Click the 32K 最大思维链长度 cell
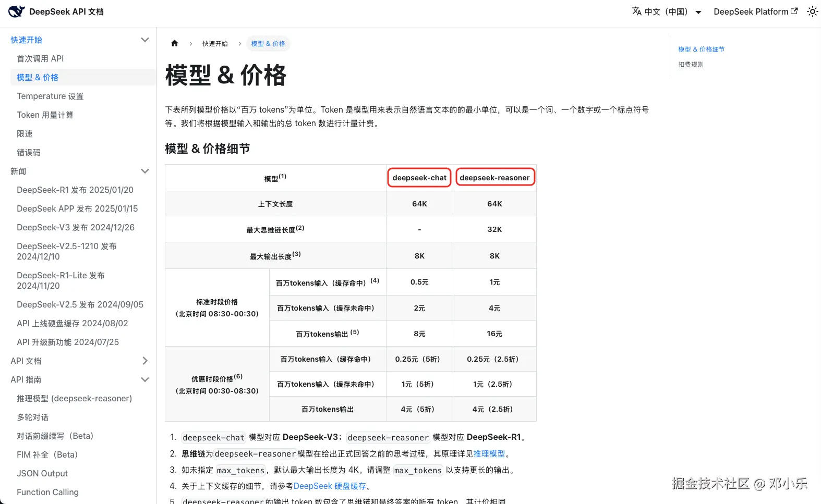Screen dimensions: 821x504 click(494, 229)
